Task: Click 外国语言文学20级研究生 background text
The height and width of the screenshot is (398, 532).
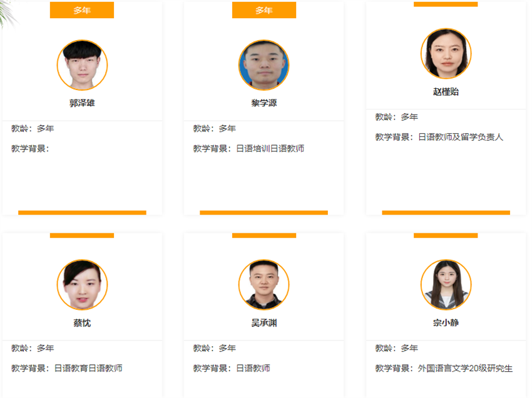Action: click(465, 368)
